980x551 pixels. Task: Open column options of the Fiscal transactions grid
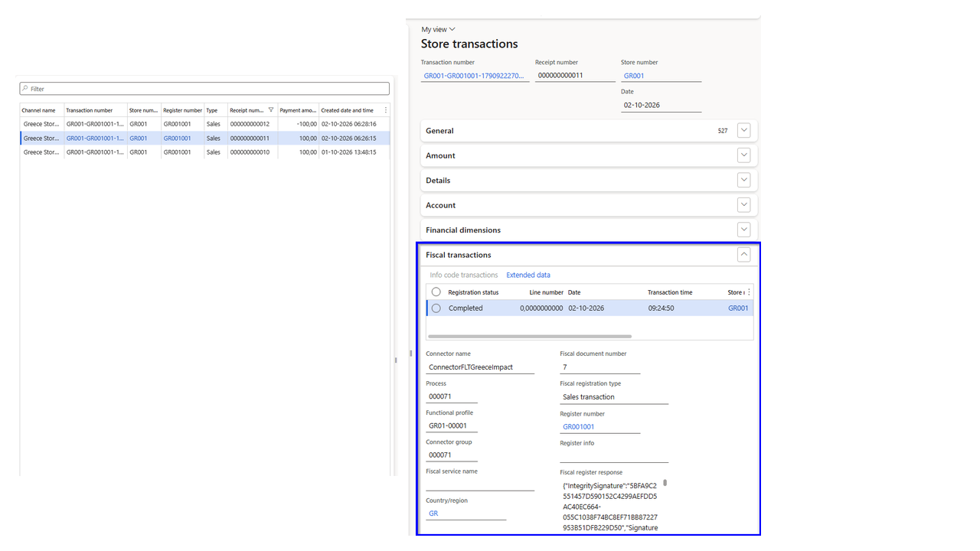tap(749, 292)
